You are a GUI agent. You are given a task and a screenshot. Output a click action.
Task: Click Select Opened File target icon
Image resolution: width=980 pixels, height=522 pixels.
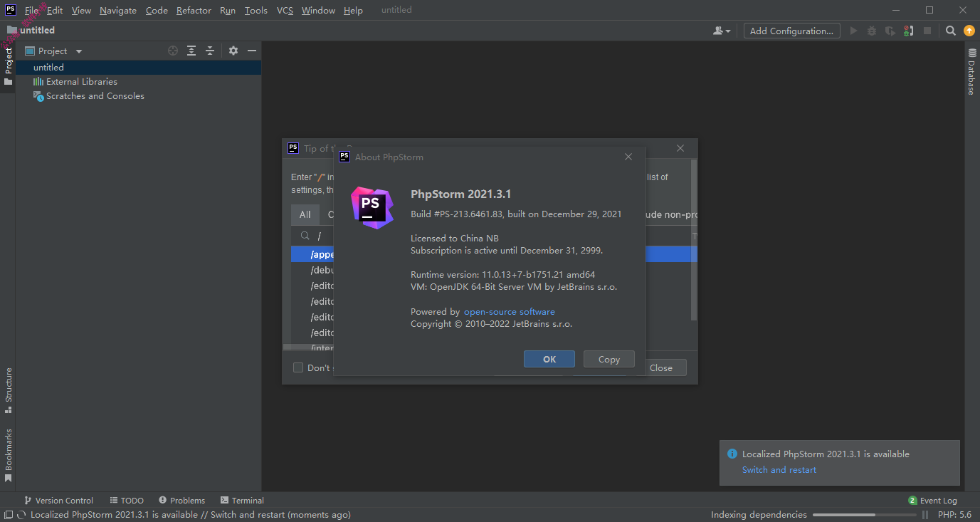point(172,51)
